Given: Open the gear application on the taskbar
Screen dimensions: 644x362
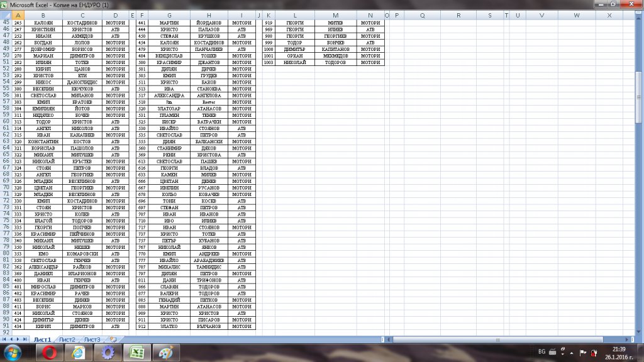Looking at the screenshot, I should [108, 353].
